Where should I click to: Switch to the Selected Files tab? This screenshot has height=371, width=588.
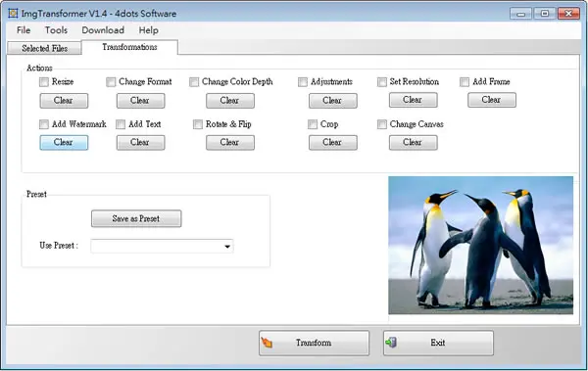(x=45, y=48)
